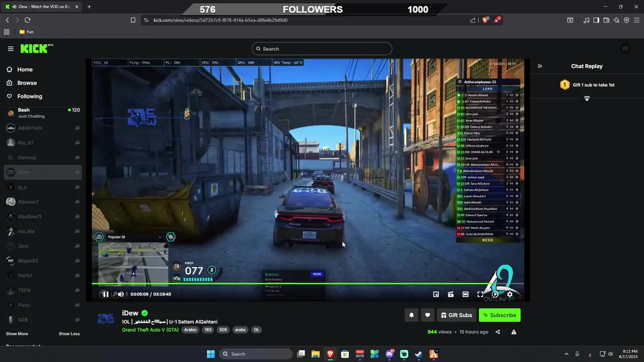Open the browser main menu

pos(636,20)
